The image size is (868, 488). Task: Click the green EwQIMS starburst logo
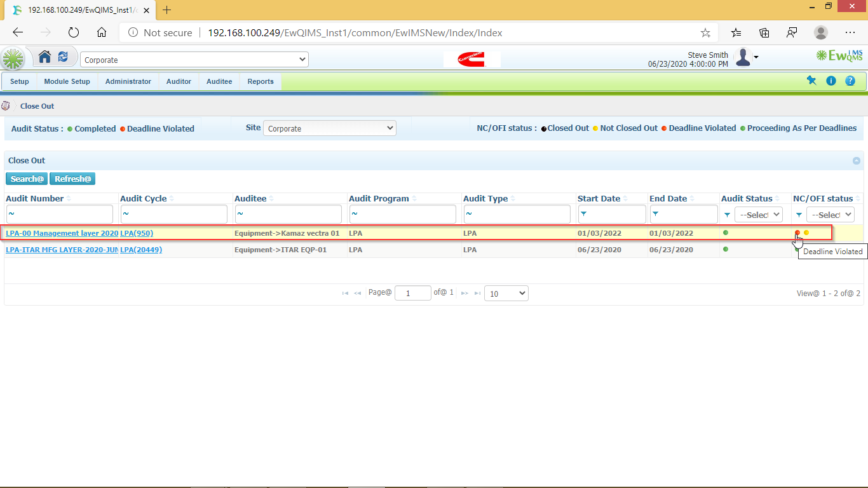pyautogui.click(x=13, y=59)
